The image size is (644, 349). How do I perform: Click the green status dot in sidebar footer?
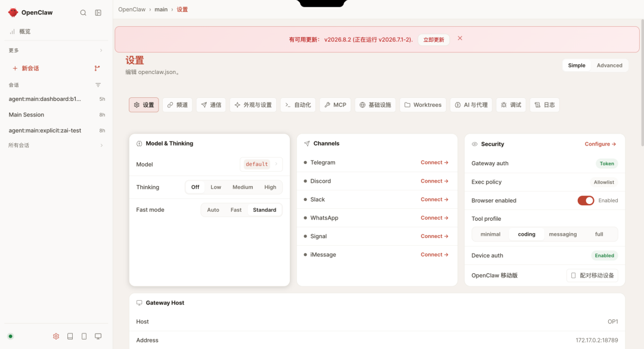pos(11,336)
